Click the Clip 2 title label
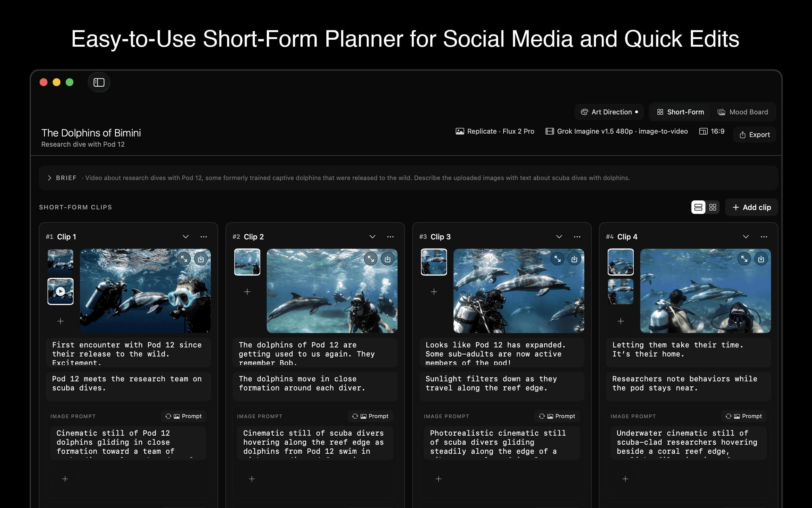 pyautogui.click(x=254, y=237)
